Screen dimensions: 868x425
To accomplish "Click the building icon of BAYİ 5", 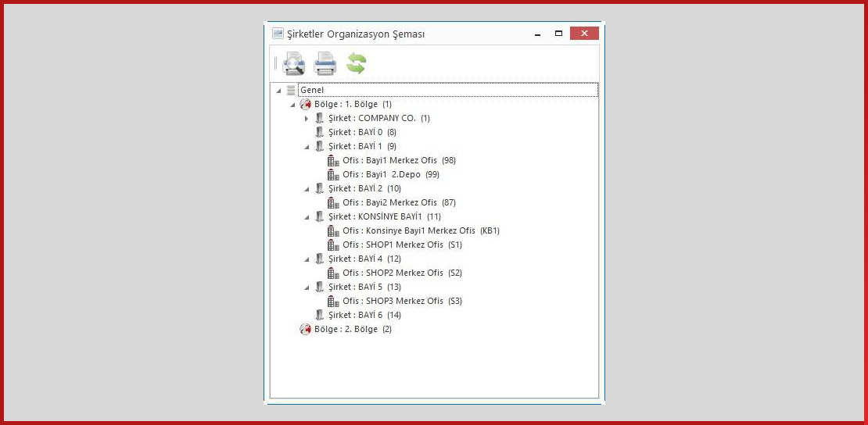I will tap(319, 287).
